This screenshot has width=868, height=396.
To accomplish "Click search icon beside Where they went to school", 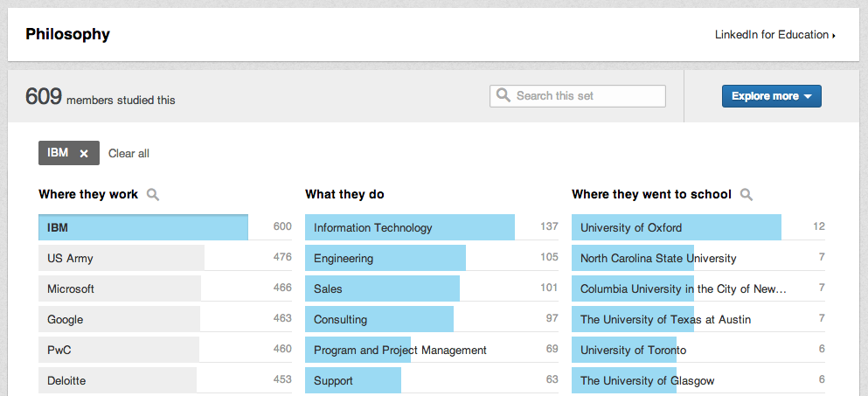I will pyautogui.click(x=746, y=194).
